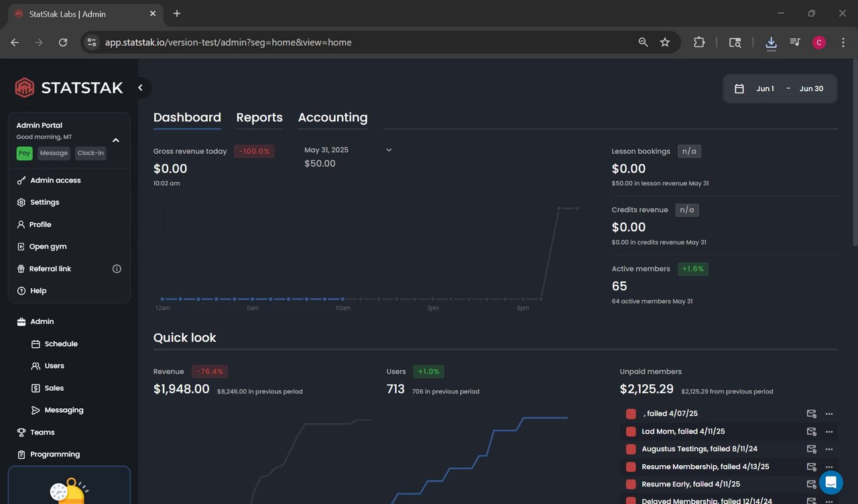Collapse the Admin Portal panel chevron
The width and height of the screenshot is (858, 504).
point(116,140)
